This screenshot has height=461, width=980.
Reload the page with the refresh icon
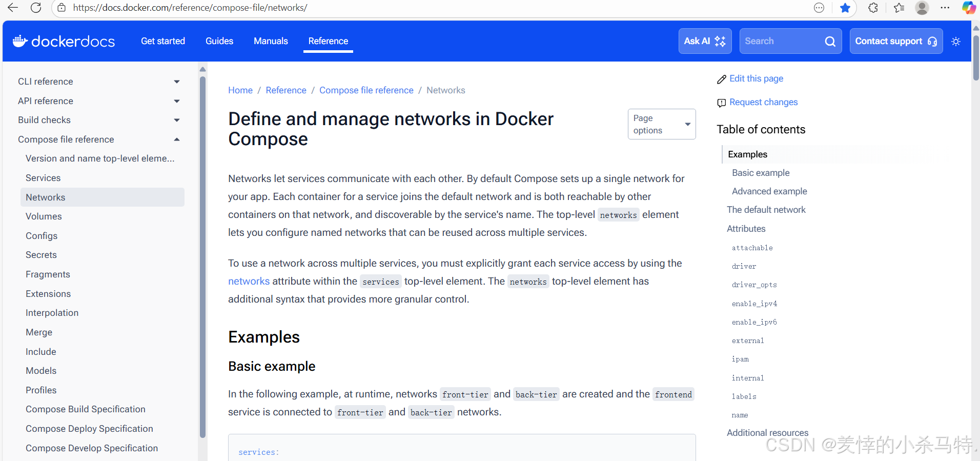[36, 8]
